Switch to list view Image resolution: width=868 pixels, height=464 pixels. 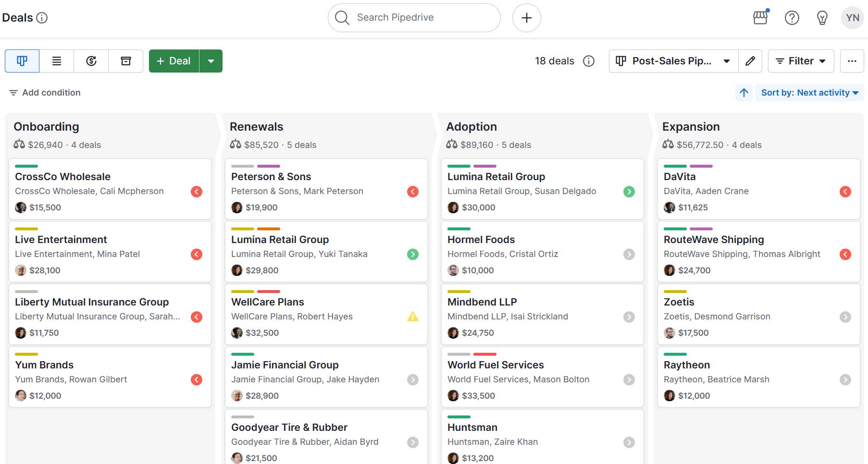(x=57, y=61)
